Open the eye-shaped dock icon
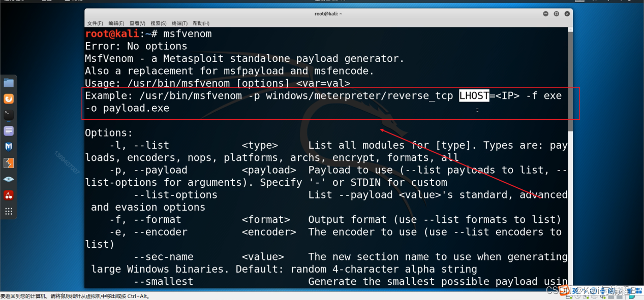Screen dimensions: 644x300 (x=9, y=179)
